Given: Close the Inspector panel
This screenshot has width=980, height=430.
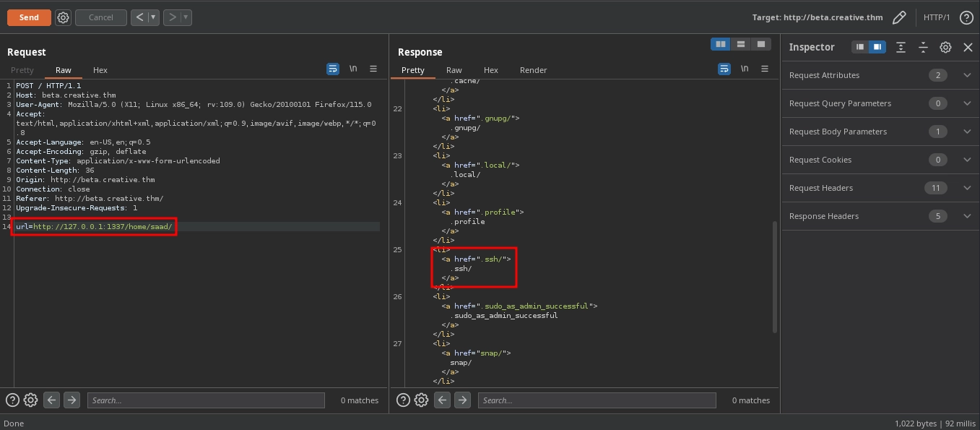Looking at the screenshot, I should tap(968, 47).
